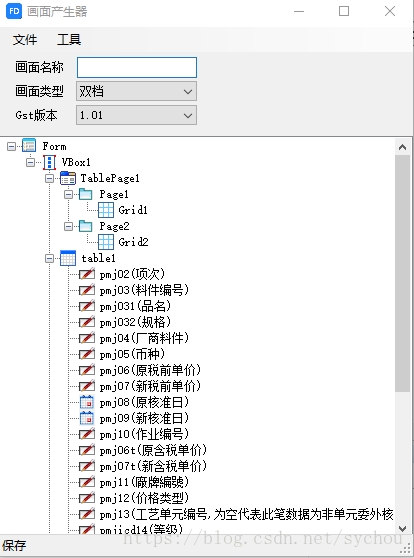
Task: Select the pmj12(价格类型) text
Action: [x=144, y=499]
